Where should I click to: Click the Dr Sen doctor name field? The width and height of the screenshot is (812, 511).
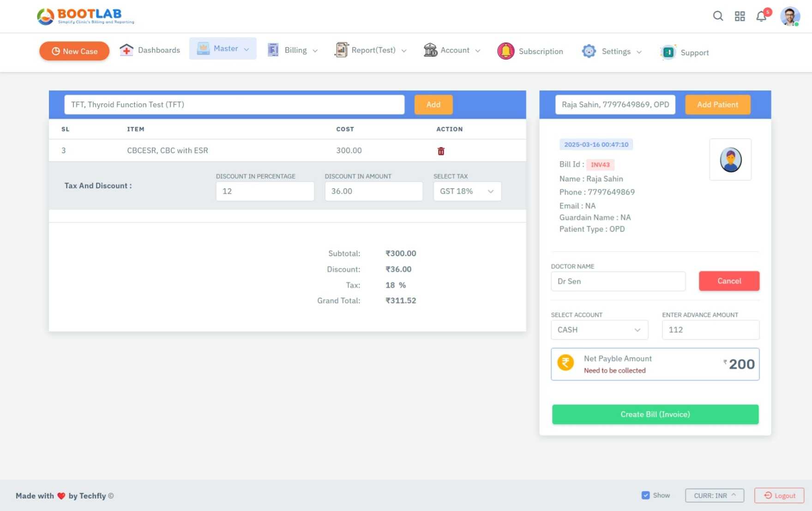tap(618, 281)
